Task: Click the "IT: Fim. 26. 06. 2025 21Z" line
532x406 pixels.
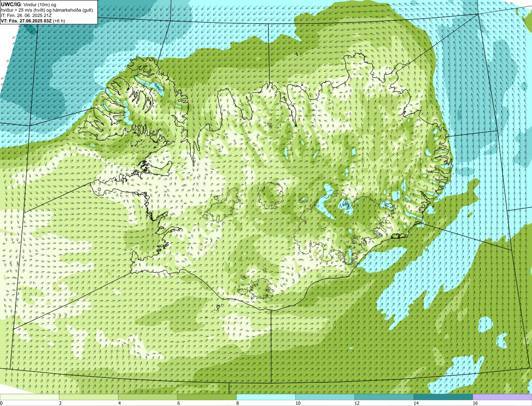Action: pos(26,15)
